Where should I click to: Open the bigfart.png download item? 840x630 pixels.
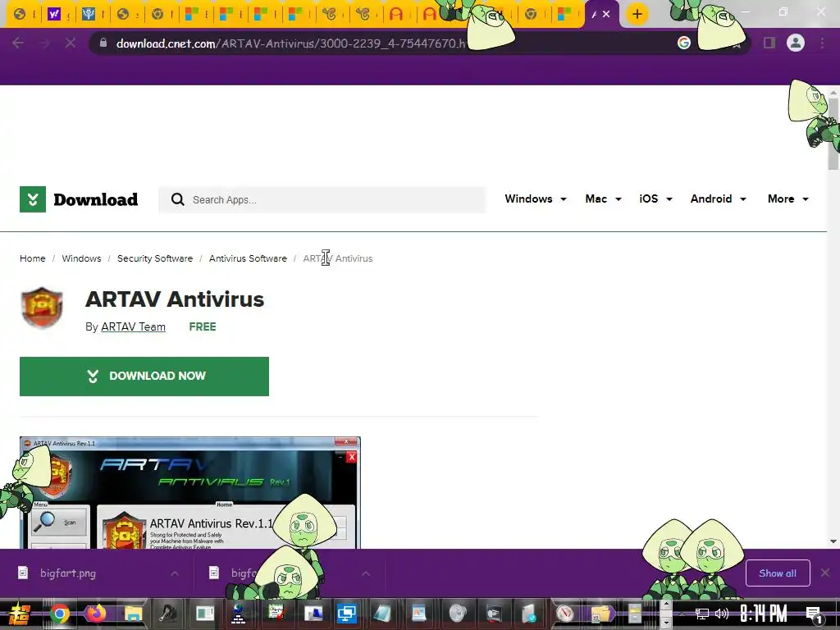pyautogui.click(x=97, y=573)
